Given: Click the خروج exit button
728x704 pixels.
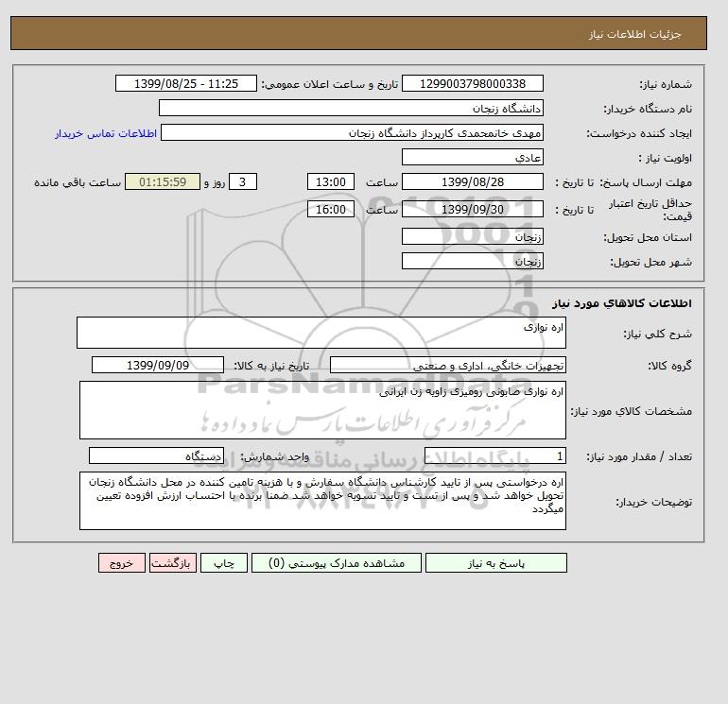Looking at the screenshot, I should [x=122, y=563].
